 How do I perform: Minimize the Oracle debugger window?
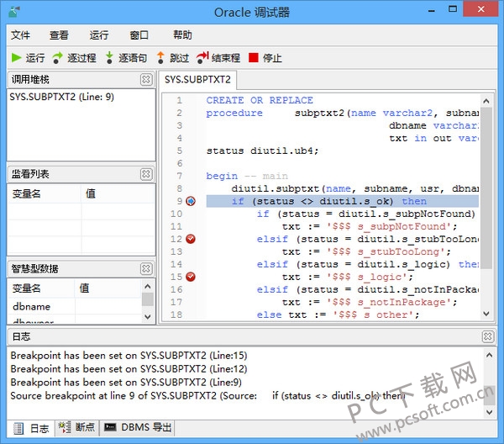(432, 10)
